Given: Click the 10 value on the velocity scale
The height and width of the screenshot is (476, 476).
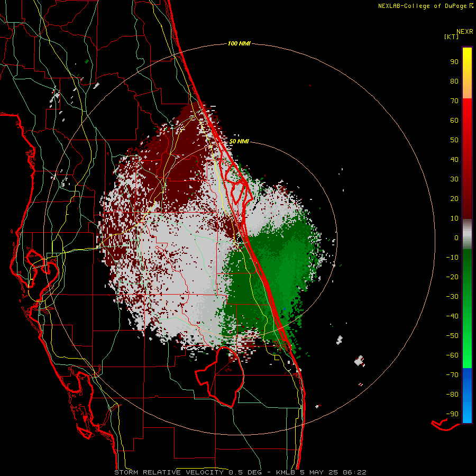Looking at the screenshot, I should (x=454, y=218).
